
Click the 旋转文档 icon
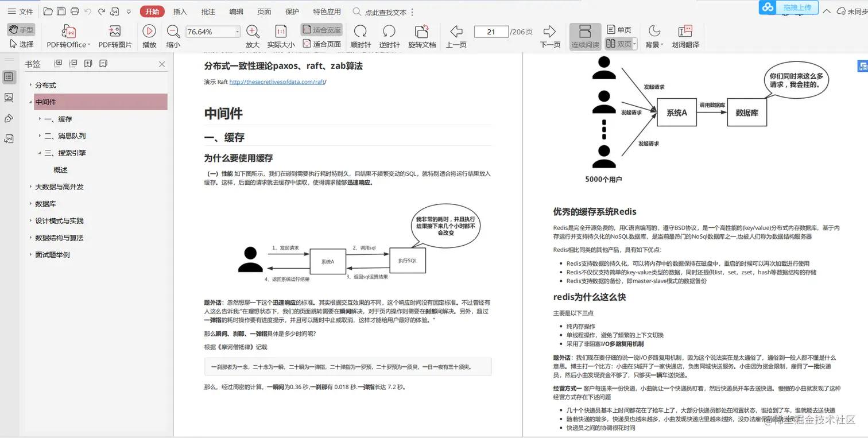(x=422, y=32)
